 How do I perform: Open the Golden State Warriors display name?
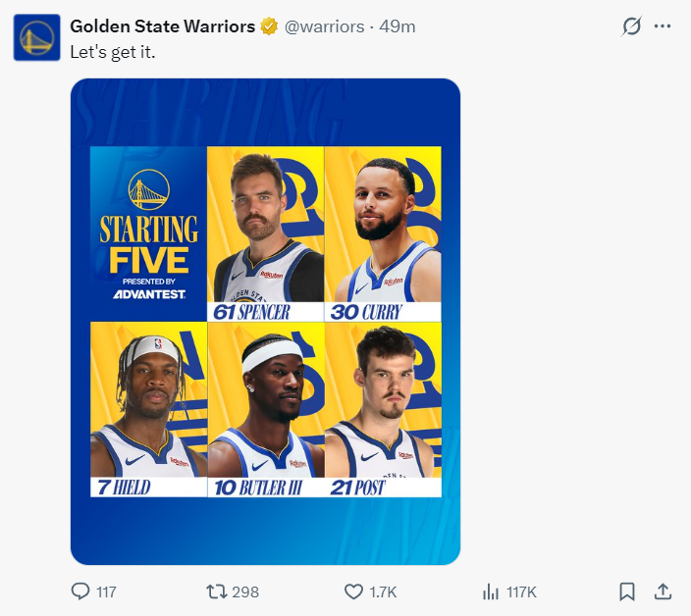[162, 26]
